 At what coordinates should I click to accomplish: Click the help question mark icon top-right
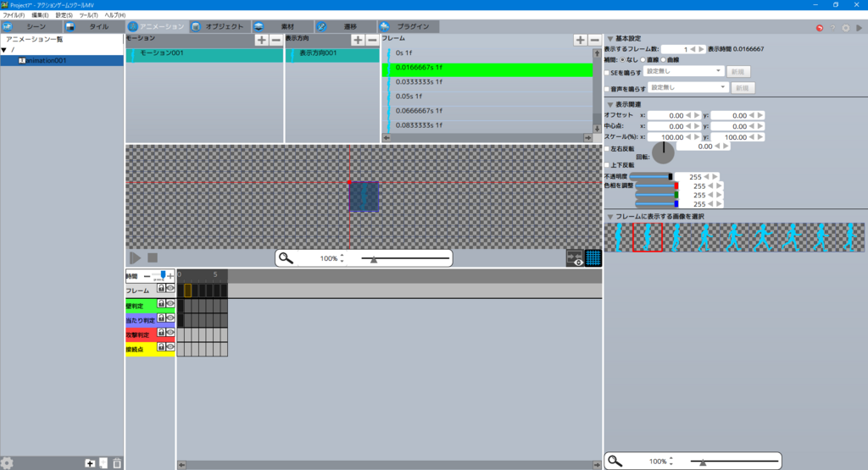click(832, 28)
